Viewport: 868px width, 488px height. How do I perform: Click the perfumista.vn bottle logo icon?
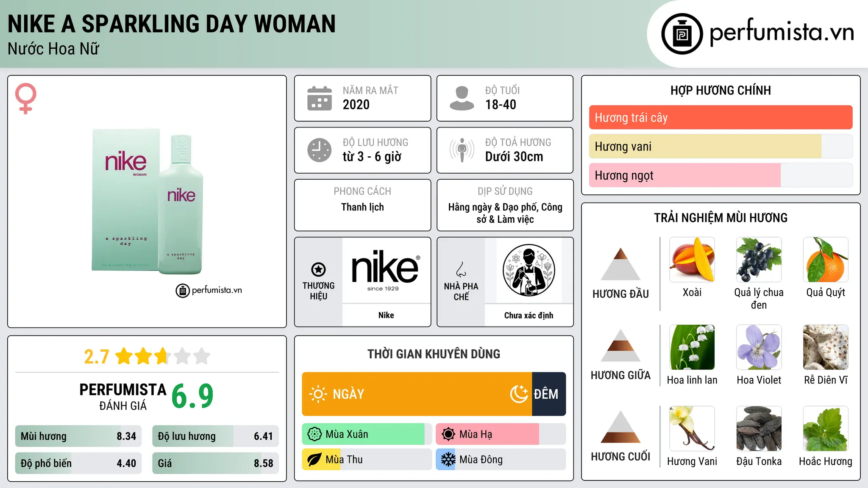[682, 34]
